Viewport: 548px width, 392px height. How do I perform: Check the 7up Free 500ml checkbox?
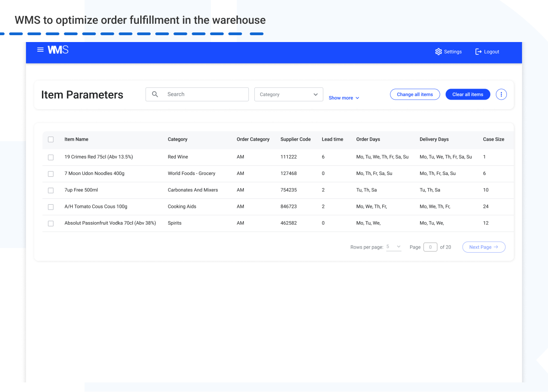click(x=51, y=190)
